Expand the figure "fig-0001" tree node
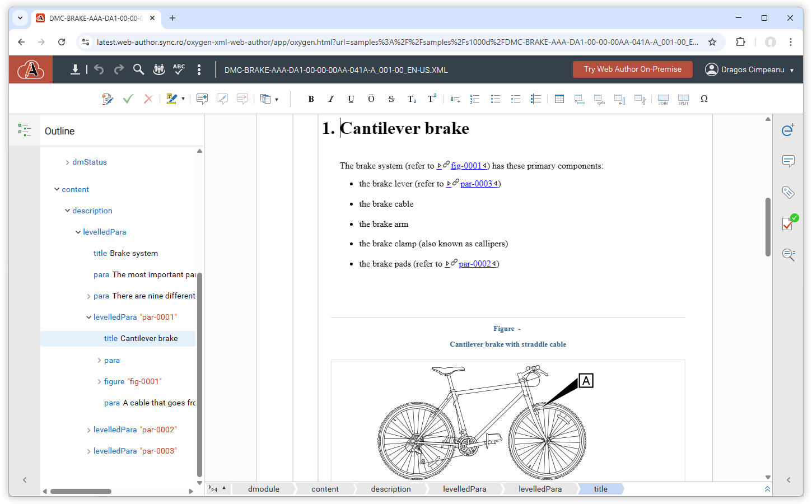 (x=99, y=381)
